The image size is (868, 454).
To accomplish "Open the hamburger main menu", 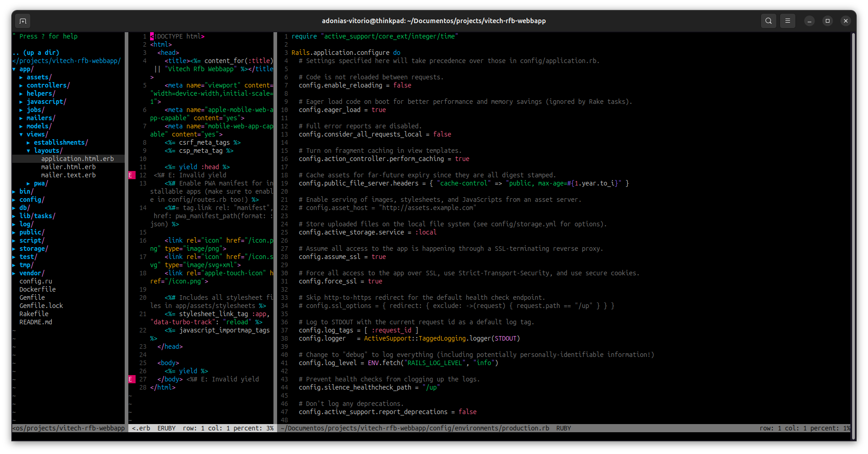I will point(788,20).
